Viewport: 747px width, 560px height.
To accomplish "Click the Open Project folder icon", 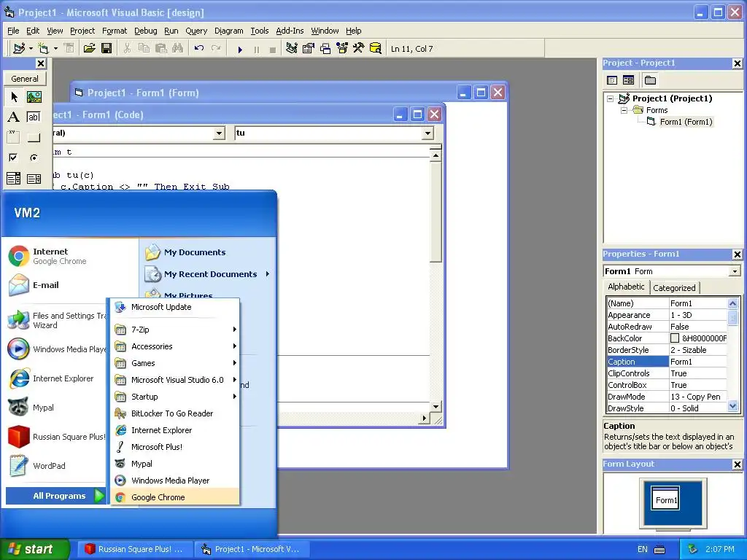I will [89, 48].
